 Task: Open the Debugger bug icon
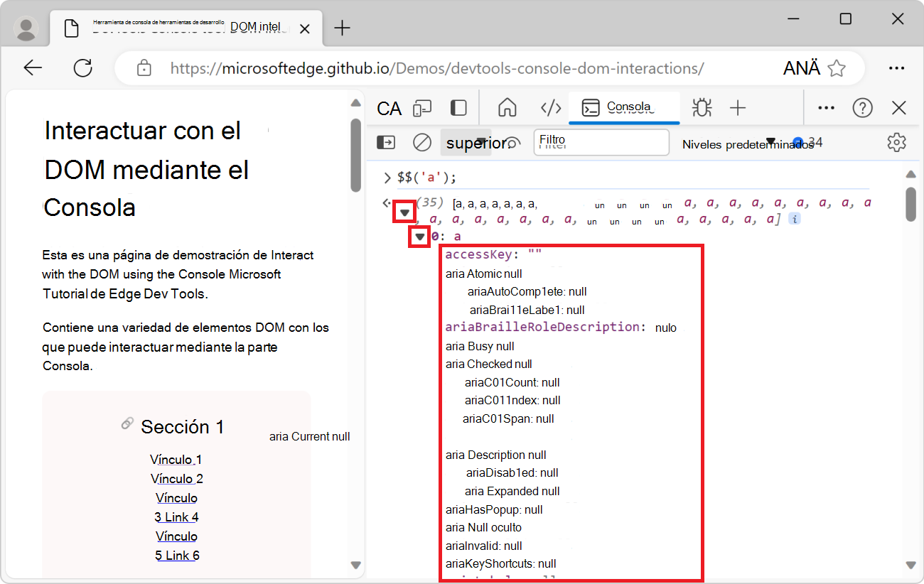coord(701,108)
